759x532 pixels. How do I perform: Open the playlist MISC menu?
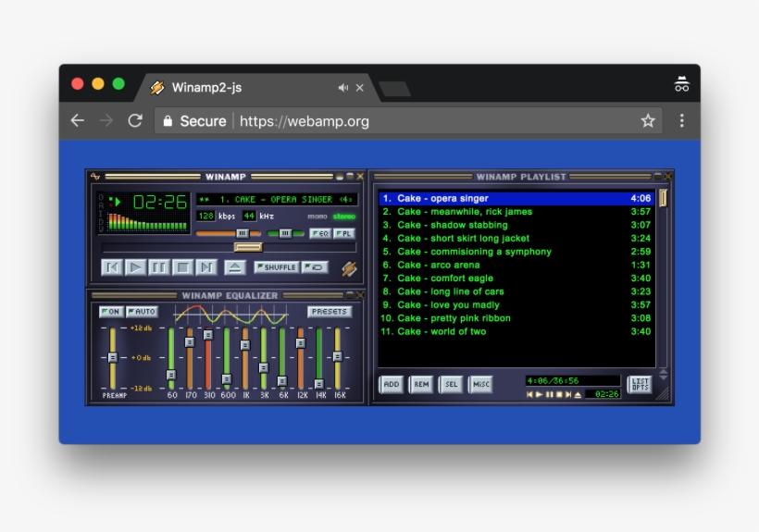pos(481,385)
